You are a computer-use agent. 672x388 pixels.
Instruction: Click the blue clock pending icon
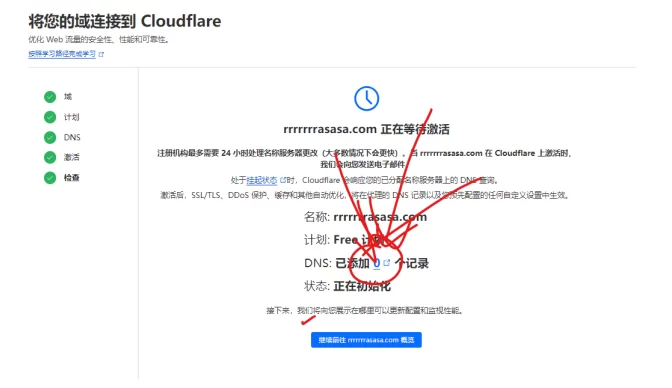pyautogui.click(x=366, y=98)
